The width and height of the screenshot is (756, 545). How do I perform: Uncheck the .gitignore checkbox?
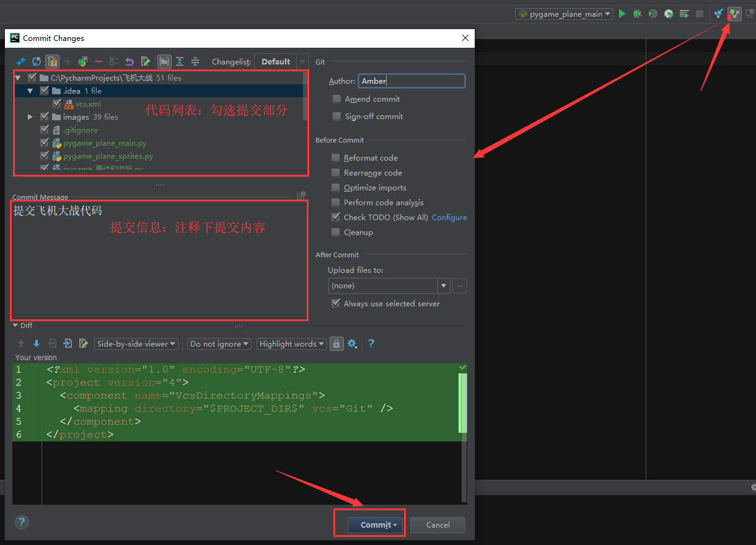click(x=44, y=130)
